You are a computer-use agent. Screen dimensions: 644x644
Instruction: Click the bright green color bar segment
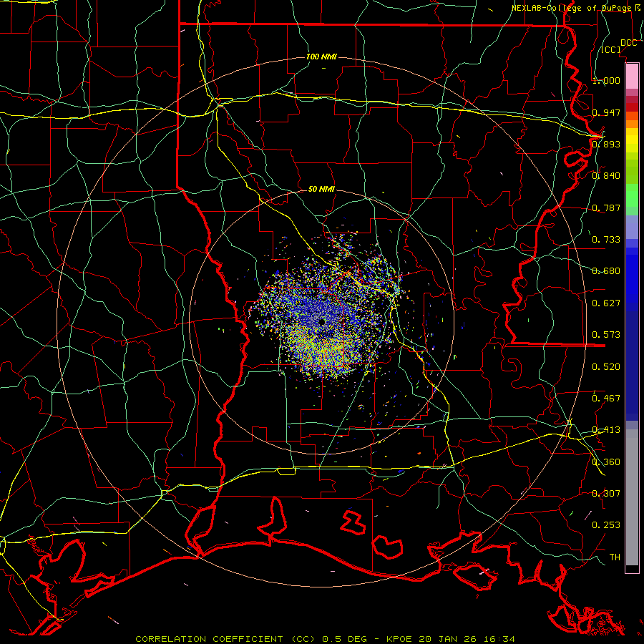[x=632, y=195]
